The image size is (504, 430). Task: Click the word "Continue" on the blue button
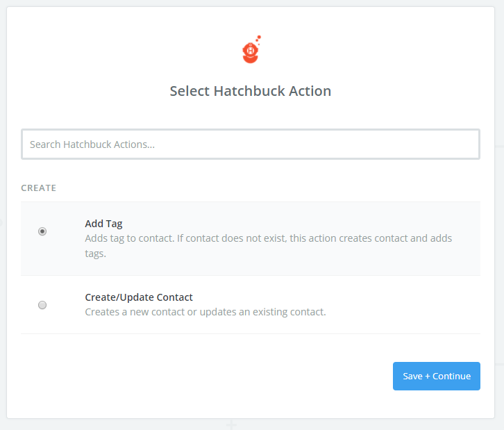click(452, 376)
